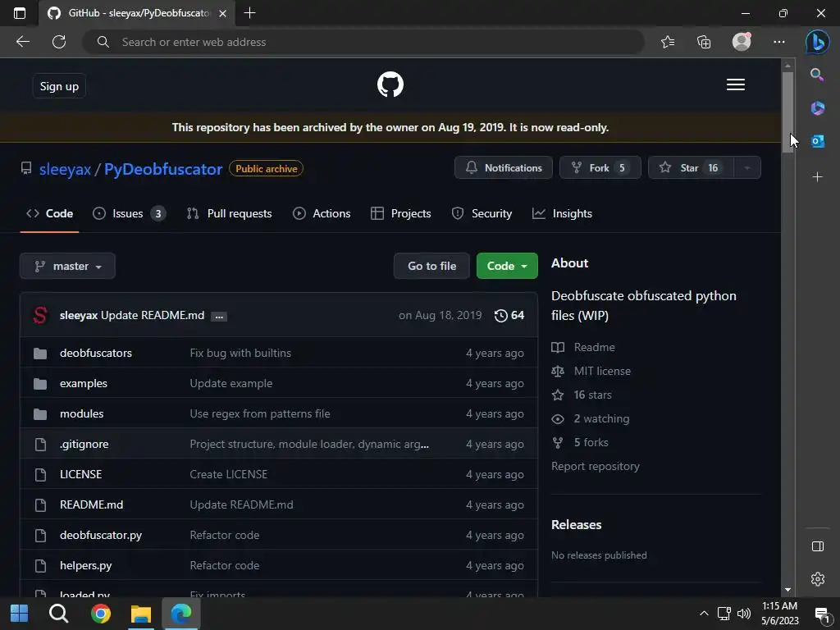840x630 pixels.
Task: Click the Go to file button
Action: tap(431, 267)
